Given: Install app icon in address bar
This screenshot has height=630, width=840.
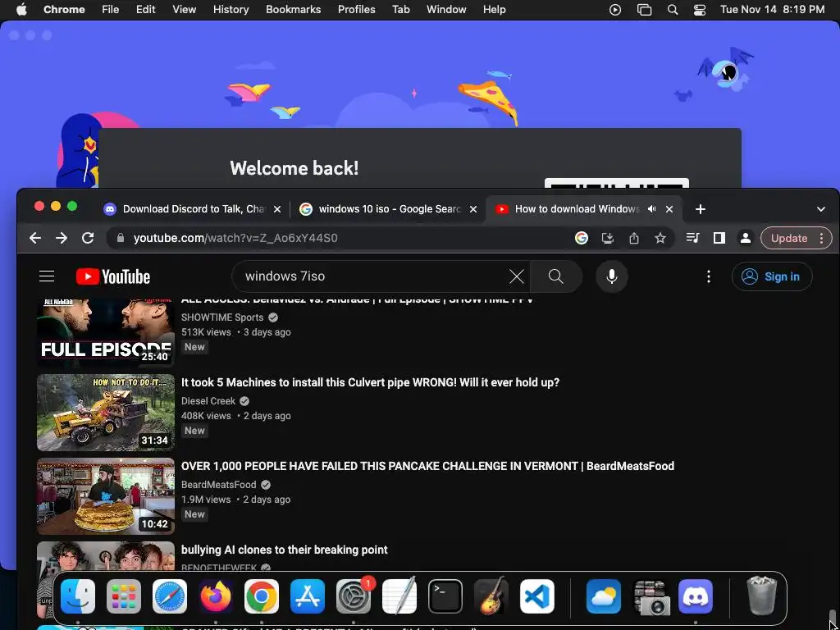Looking at the screenshot, I should point(608,238).
